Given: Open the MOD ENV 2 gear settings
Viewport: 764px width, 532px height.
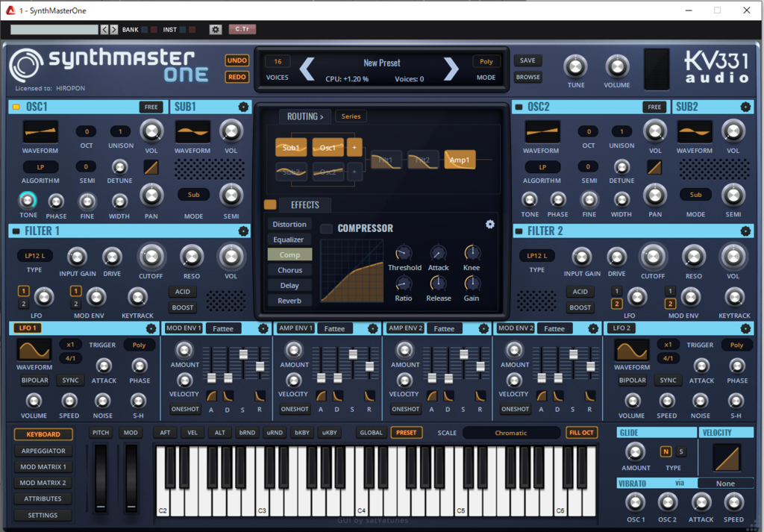Looking at the screenshot, I should click(x=593, y=328).
